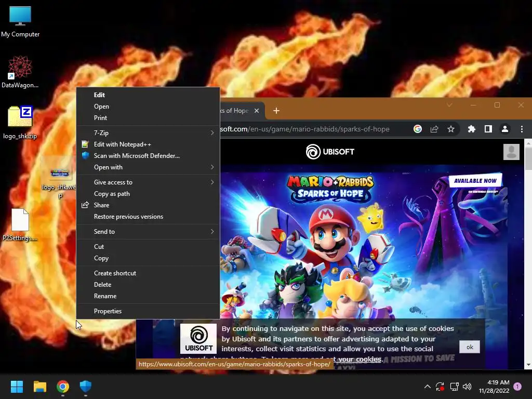Image resolution: width=532 pixels, height=399 pixels.
Task: Open Properties from the context menu
Action: 148,311
